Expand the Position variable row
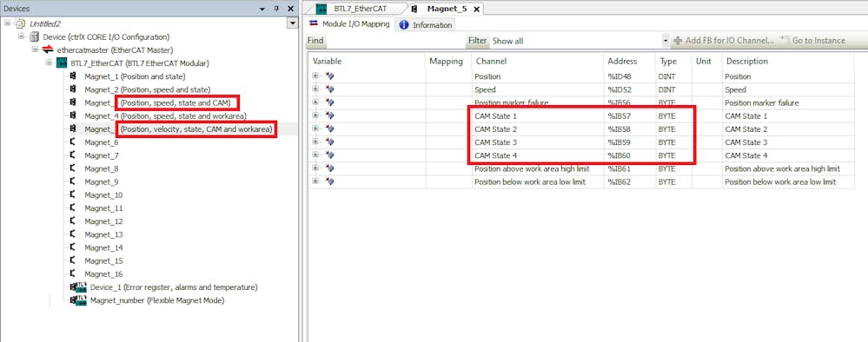Viewport: 868px width, 342px height. click(x=315, y=76)
